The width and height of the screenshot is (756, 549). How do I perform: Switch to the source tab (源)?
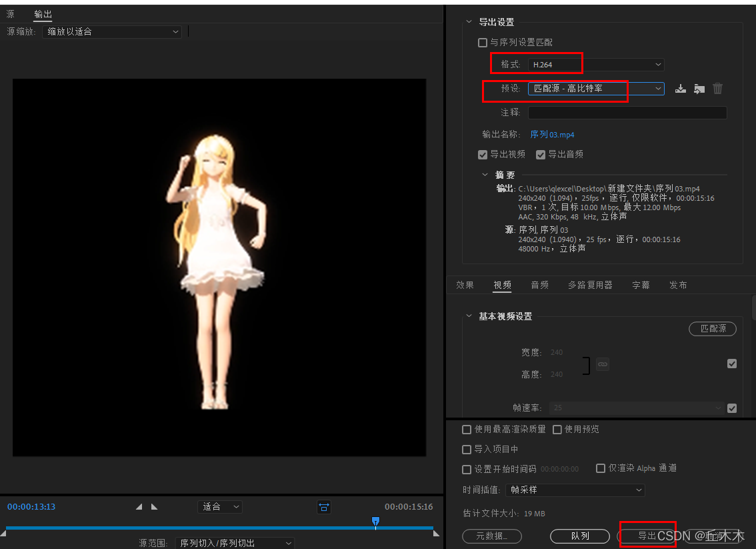(x=11, y=14)
